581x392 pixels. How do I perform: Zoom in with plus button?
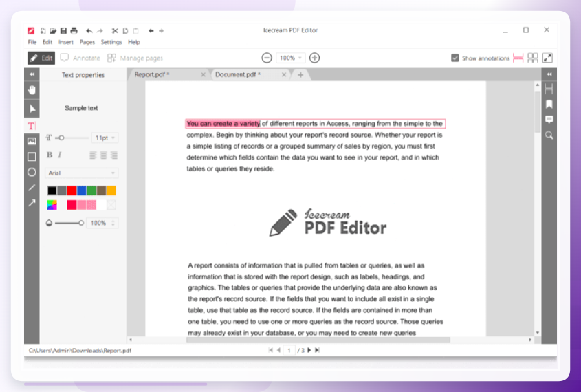(x=315, y=58)
